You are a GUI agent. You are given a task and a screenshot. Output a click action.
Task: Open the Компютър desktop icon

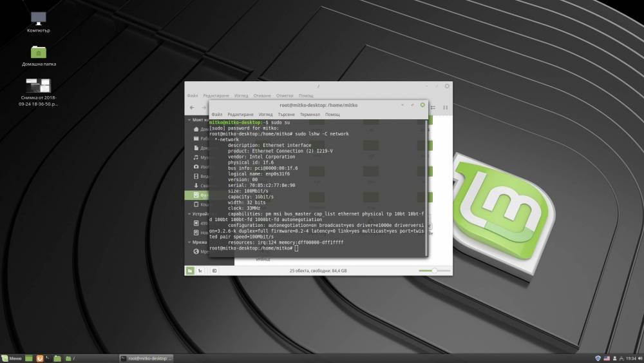39,22
